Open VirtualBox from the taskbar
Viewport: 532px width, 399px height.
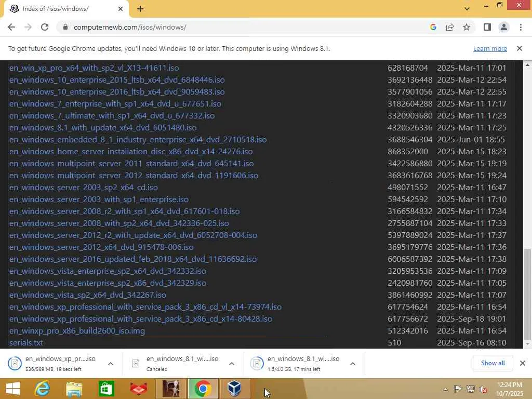pyautogui.click(x=234, y=389)
